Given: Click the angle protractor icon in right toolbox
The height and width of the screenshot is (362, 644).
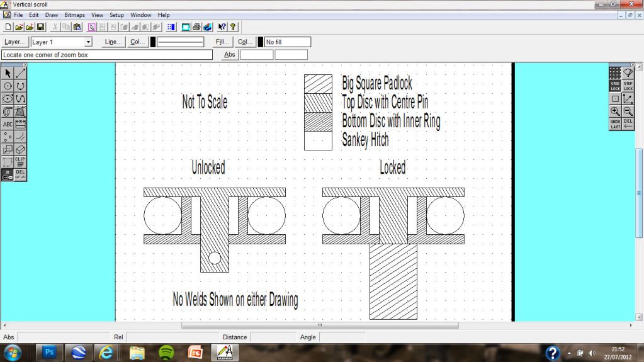Looking at the screenshot, I should coord(628,73).
